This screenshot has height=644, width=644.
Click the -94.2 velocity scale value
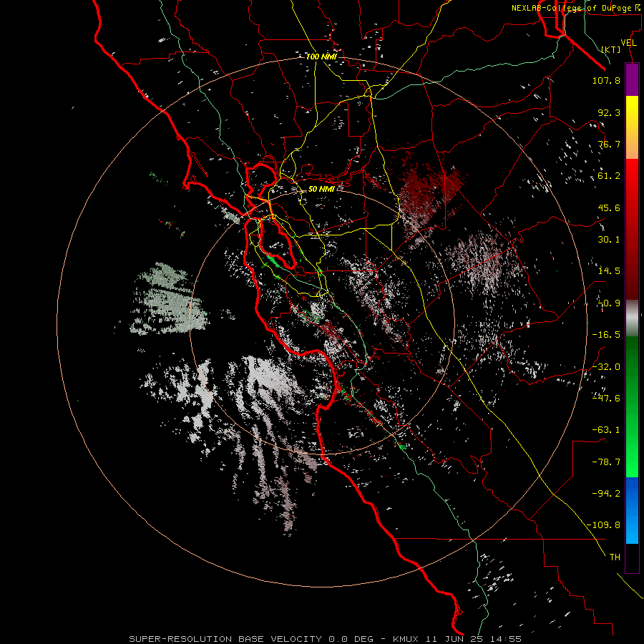click(x=606, y=493)
